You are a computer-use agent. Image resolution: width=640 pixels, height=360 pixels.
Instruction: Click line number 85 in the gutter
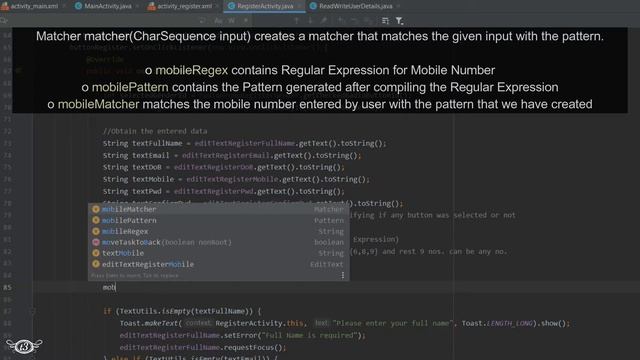pyautogui.click(x=7, y=287)
